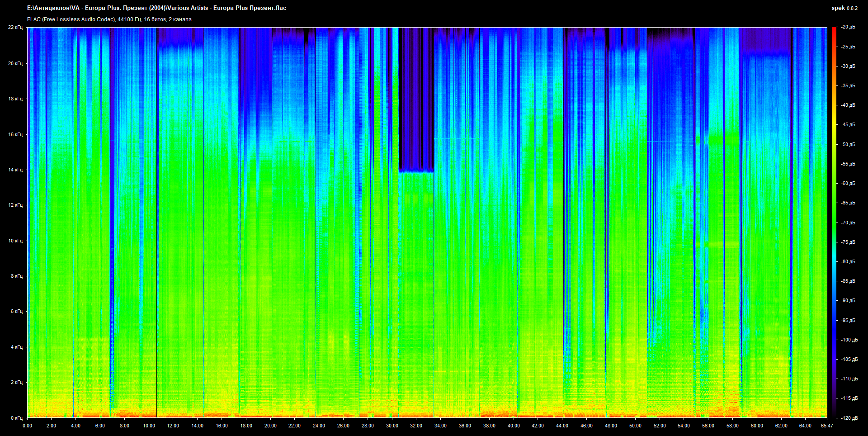Click the 10 кГц frequency axis label
This screenshot has height=436, width=868.
15,241
